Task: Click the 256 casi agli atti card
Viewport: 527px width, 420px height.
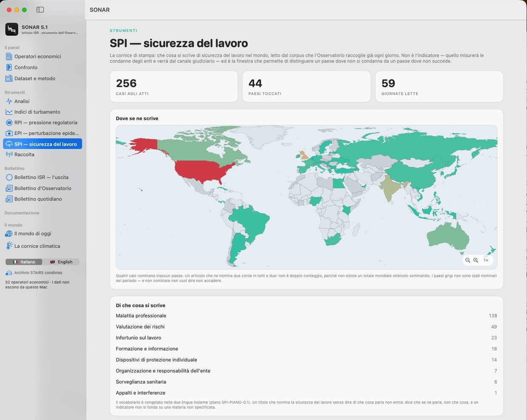Action: 174,86
